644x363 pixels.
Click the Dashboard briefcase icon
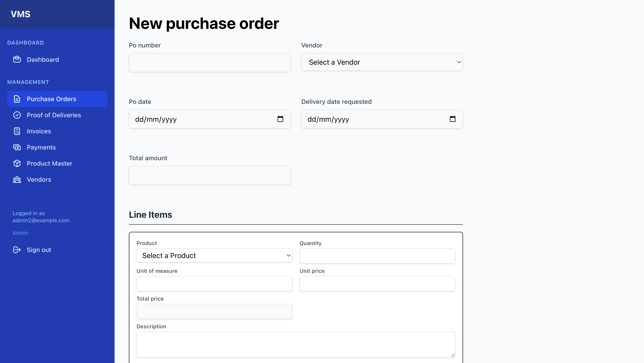tap(17, 60)
